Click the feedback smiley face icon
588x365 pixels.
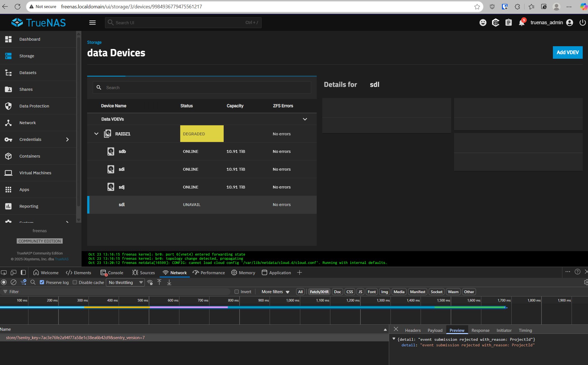[x=483, y=23]
